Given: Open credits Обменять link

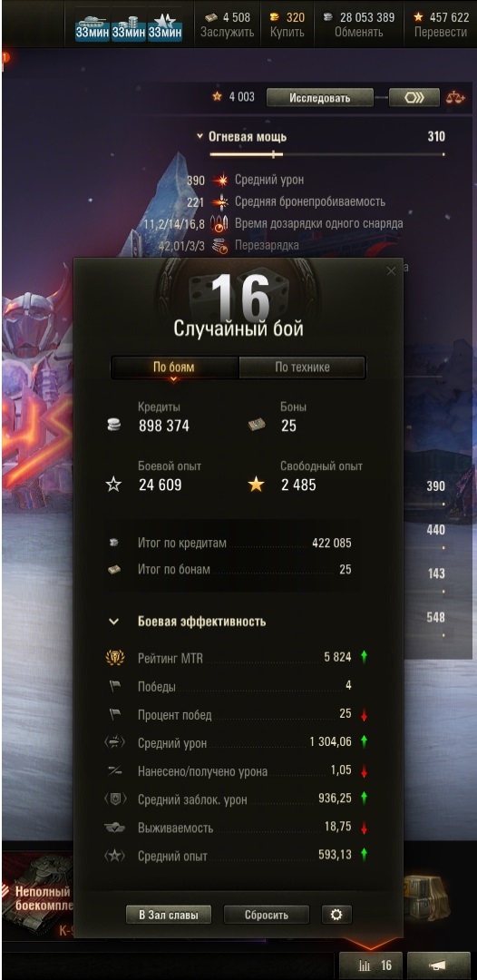Looking at the screenshot, I should tap(358, 32).
